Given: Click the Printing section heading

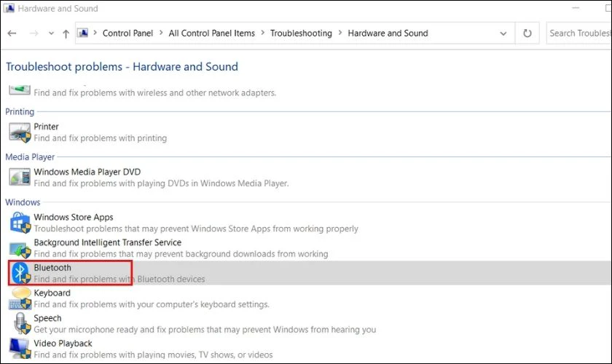Looking at the screenshot, I should coord(20,111).
